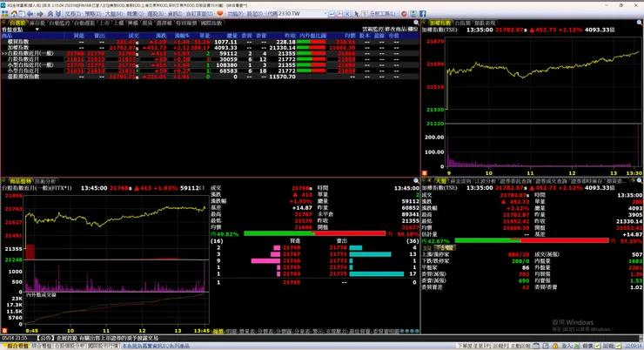This screenshot has height=350, width=644.
Task: Toggle the 回報 checkbox in status bar
Action: coord(618,346)
